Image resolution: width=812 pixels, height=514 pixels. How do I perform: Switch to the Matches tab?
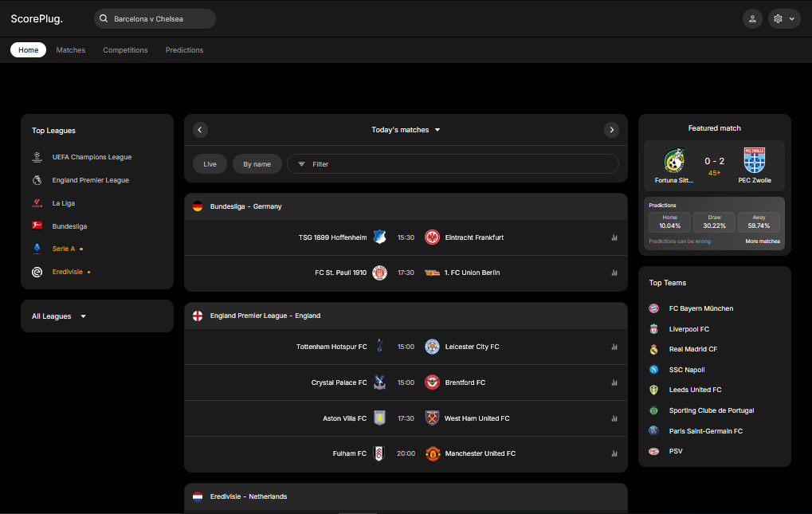(71, 50)
